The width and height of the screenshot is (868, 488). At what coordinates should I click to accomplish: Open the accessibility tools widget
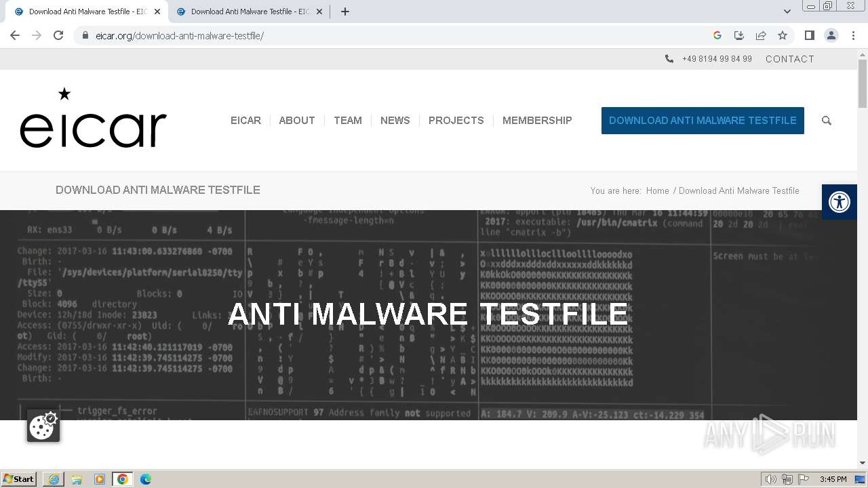(840, 202)
